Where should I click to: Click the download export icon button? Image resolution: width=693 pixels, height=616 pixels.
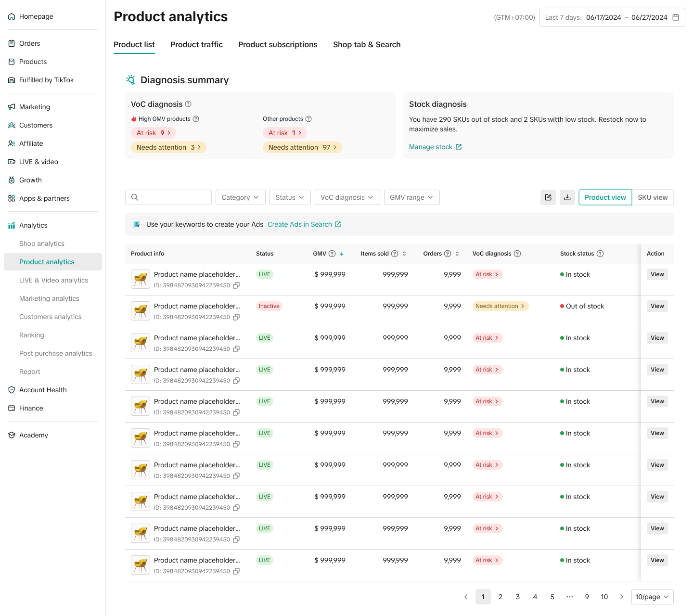tap(567, 197)
